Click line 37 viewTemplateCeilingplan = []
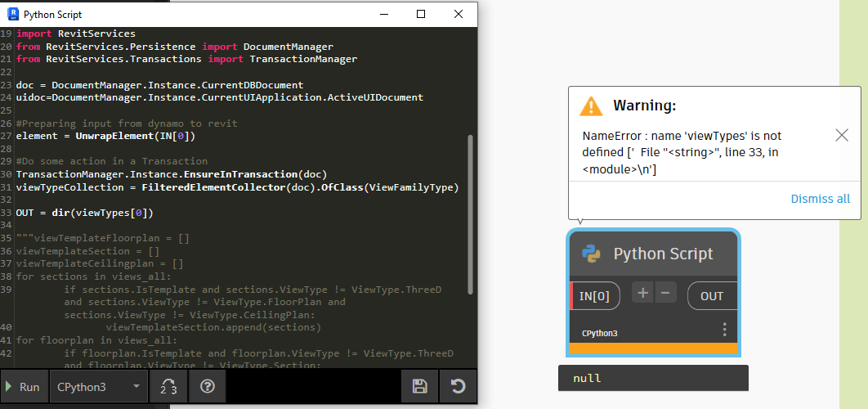 pos(100,264)
